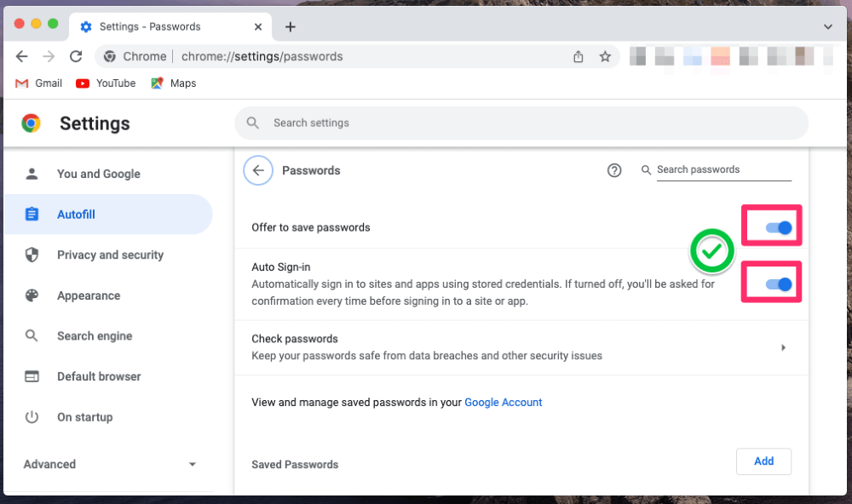Open the Gmail bookmark
Screen dimensions: 852x504
[x=38, y=83]
